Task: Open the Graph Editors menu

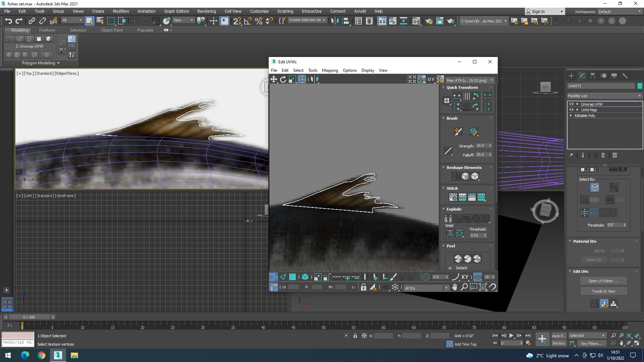Action: (x=176, y=11)
